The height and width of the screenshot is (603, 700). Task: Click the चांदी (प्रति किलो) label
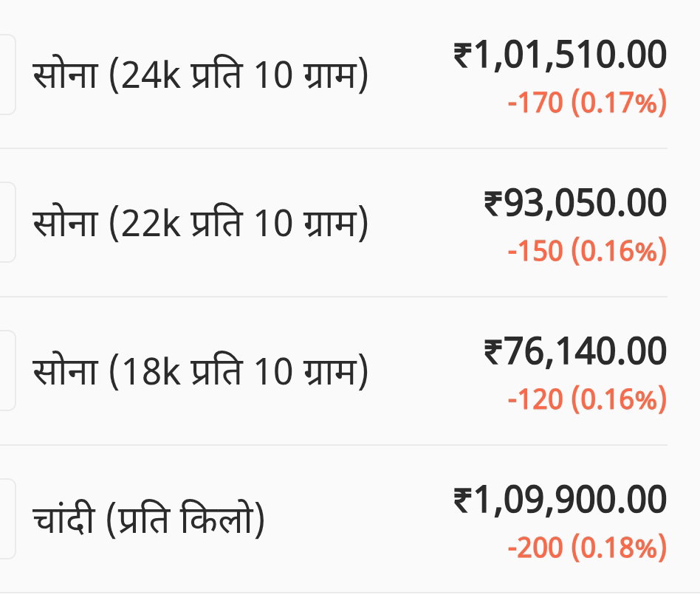click(x=148, y=520)
